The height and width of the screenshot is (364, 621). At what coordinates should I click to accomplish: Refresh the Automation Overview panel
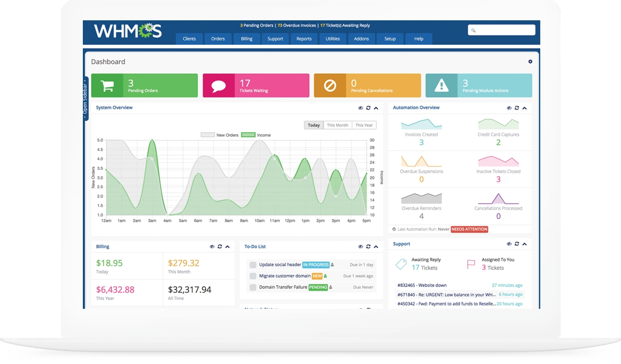click(x=517, y=108)
